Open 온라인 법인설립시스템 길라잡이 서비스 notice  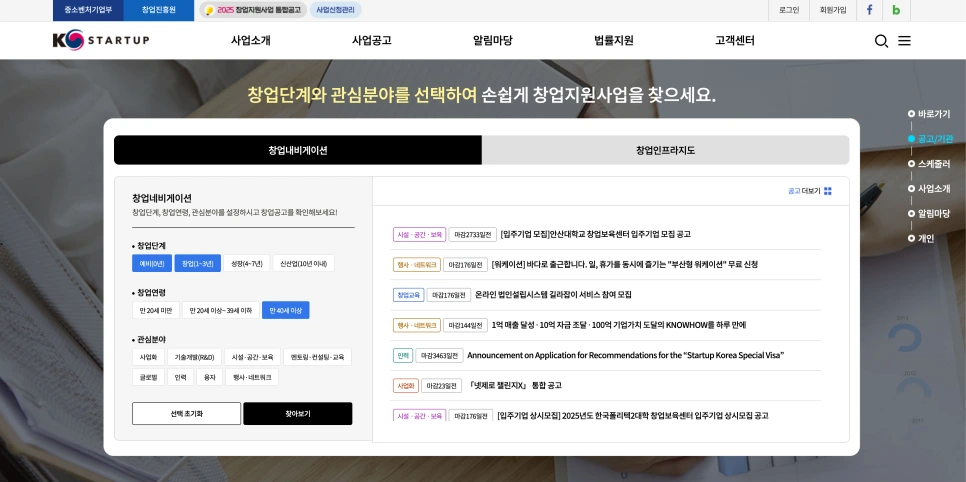(553, 295)
